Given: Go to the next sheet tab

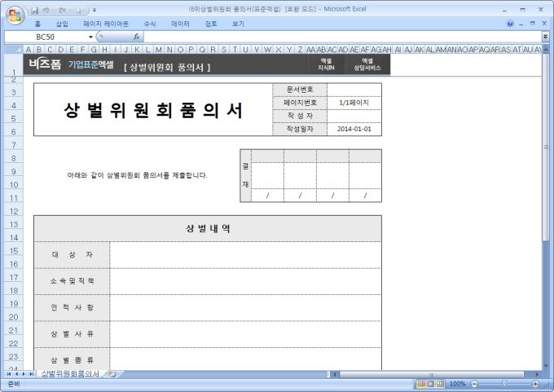Looking at the screenshot, I should tap(24, 374).
